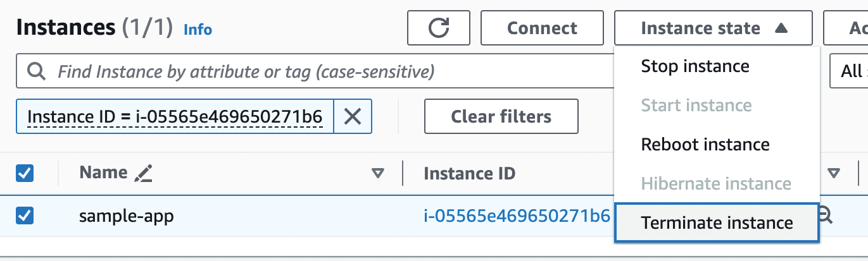Open the partially visible Actions dropdown
This screenshot has width=868, height=261.
[x=846, y=28]
